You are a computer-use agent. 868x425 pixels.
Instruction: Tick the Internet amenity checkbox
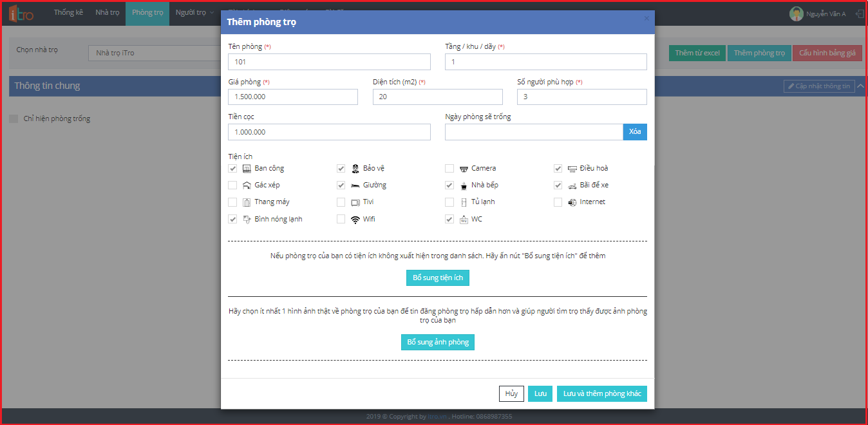(558, 202)
